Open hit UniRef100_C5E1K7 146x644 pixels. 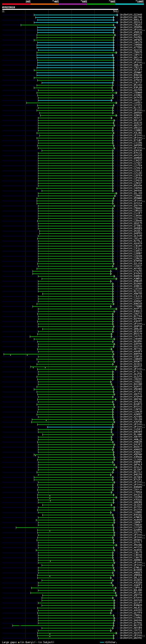(131, 25)
